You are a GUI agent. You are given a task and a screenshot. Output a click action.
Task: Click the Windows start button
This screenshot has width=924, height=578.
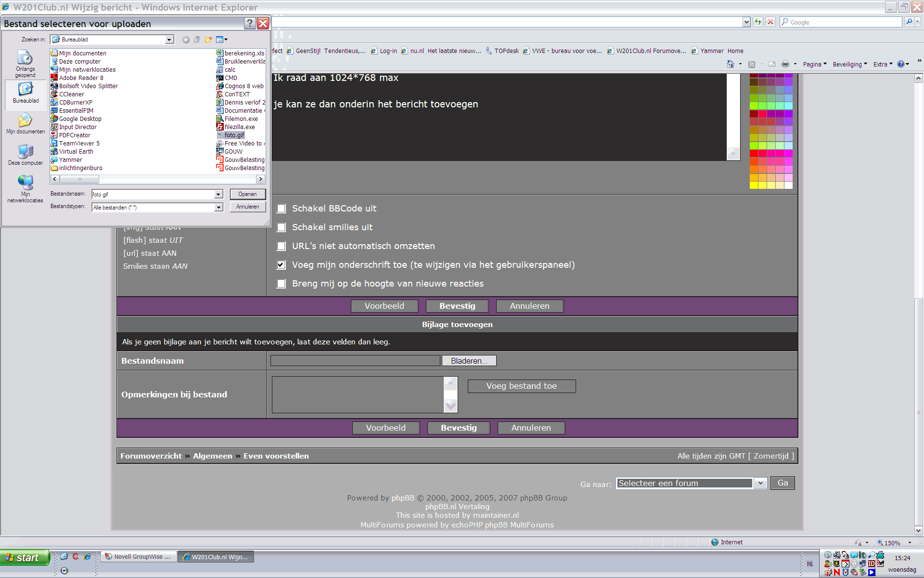coord(25,557)
